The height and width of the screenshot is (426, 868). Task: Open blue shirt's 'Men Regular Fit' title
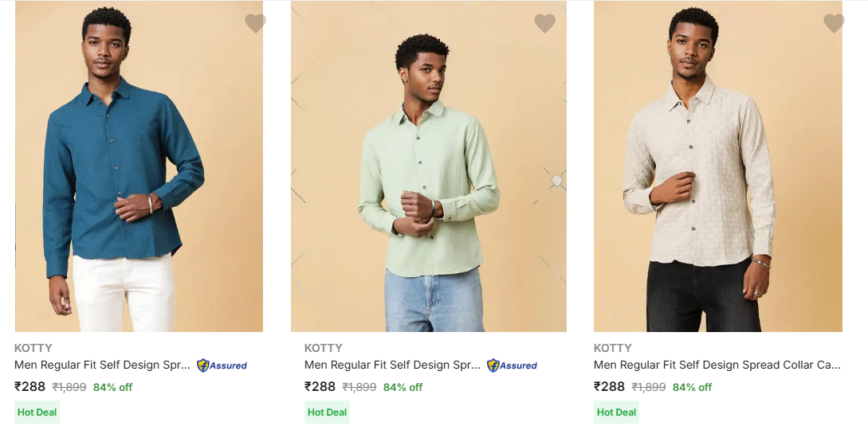point(102,365)
